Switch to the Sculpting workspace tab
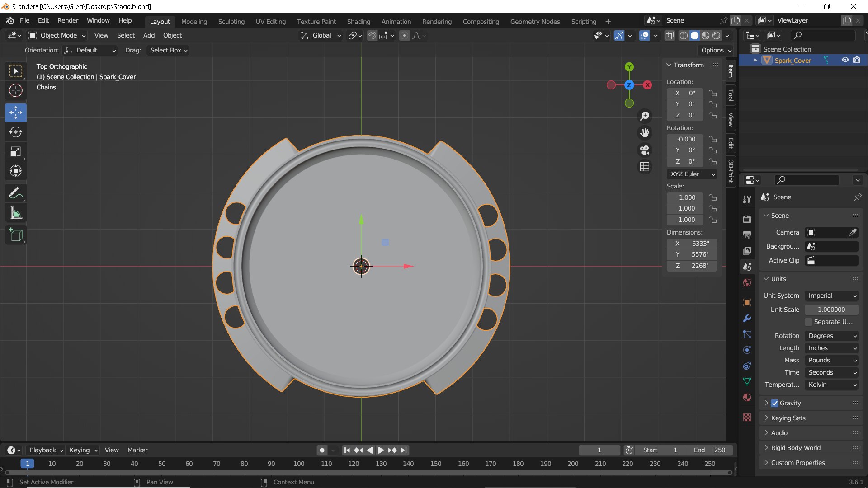The width and height of the screenshot is (868, 488). (231, 21)
